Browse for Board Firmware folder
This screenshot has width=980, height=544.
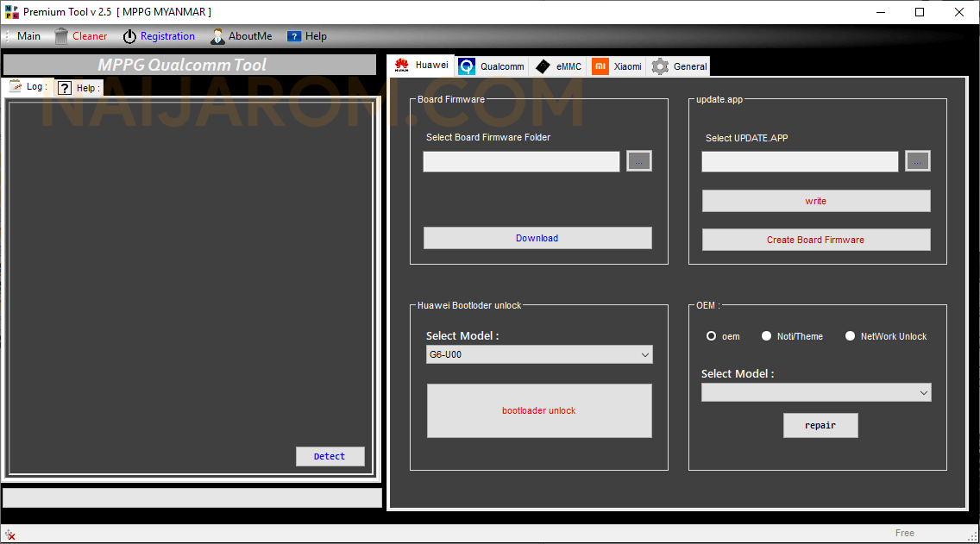(x=638, y=161)
